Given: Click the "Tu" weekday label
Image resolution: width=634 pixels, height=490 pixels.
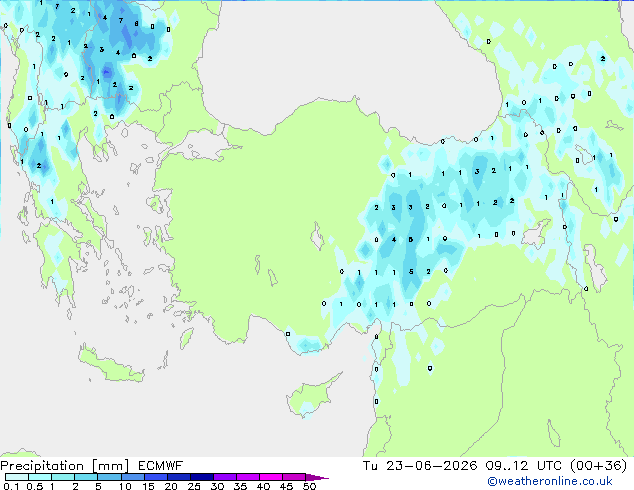Looking at the screenshot, I should [x=370, y=466].
